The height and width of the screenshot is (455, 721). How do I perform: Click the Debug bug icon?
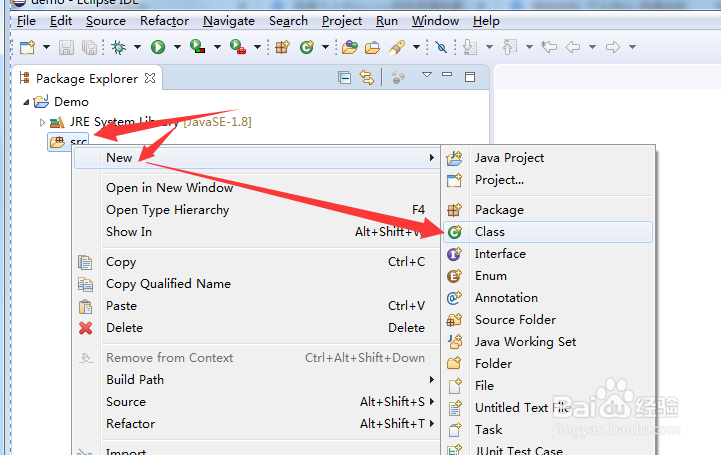(119, 47)
